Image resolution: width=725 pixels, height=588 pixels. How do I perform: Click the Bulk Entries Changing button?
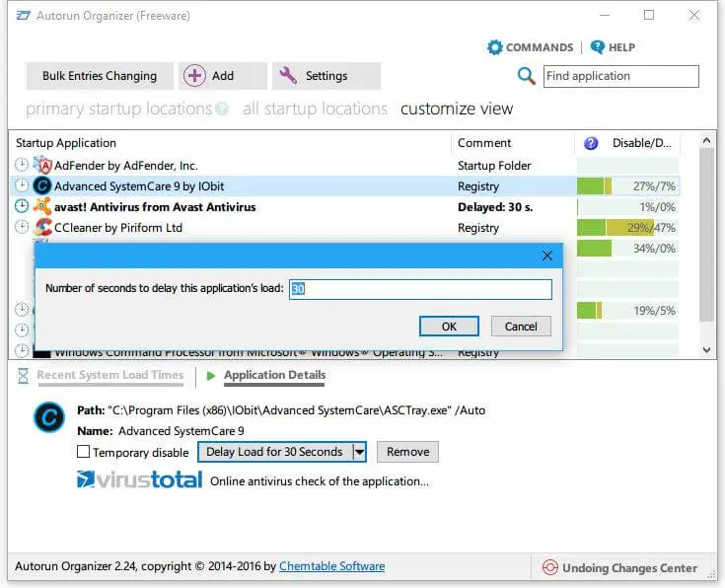100,76
